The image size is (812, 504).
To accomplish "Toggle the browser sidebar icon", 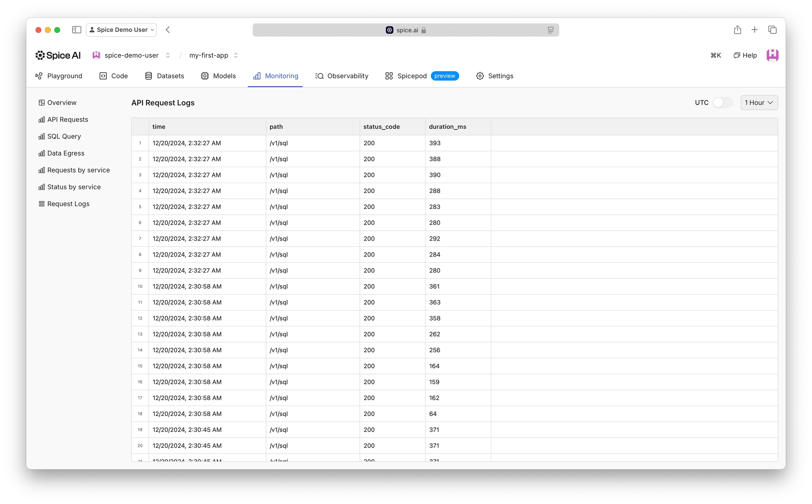I will pos(76,30).
